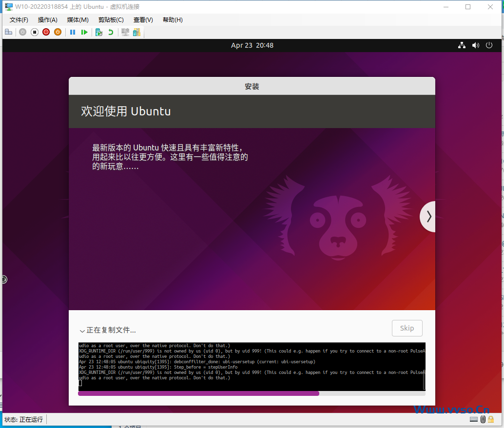Open Ubuntu's network indicator in the top bar
The height and width of the screenshot is (428, 504).
click(462, 45)
